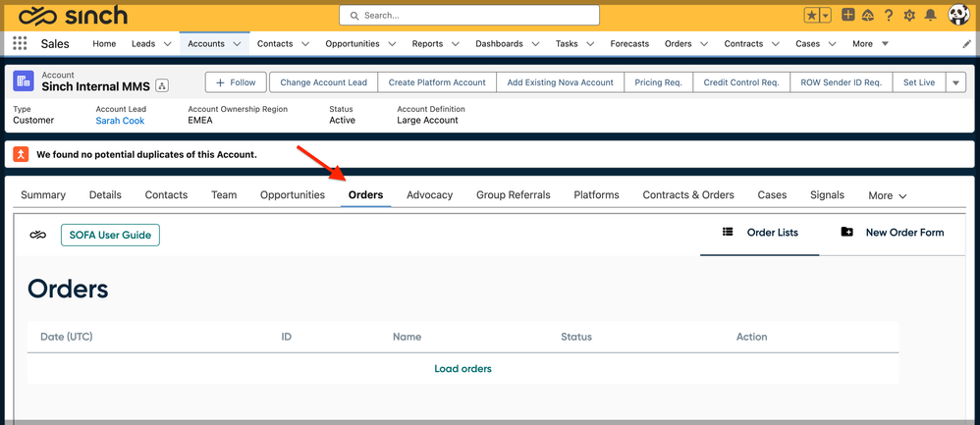Image resolution: width=980 pixels, height=425 pixels.
Task: Open Global Actions plus icon
Action: (x=847, y=15)
